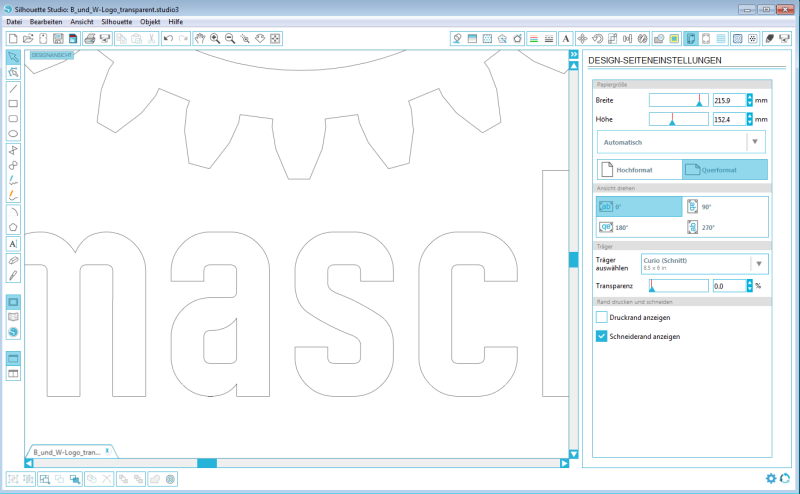
Task: Toggle the design page settings panel icon
Action: click(691, 39)
